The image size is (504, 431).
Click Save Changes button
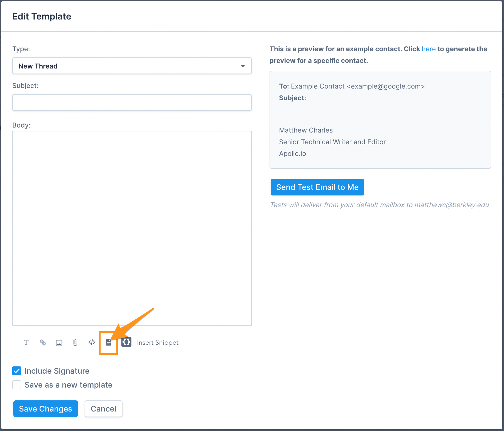pos(46,409)
